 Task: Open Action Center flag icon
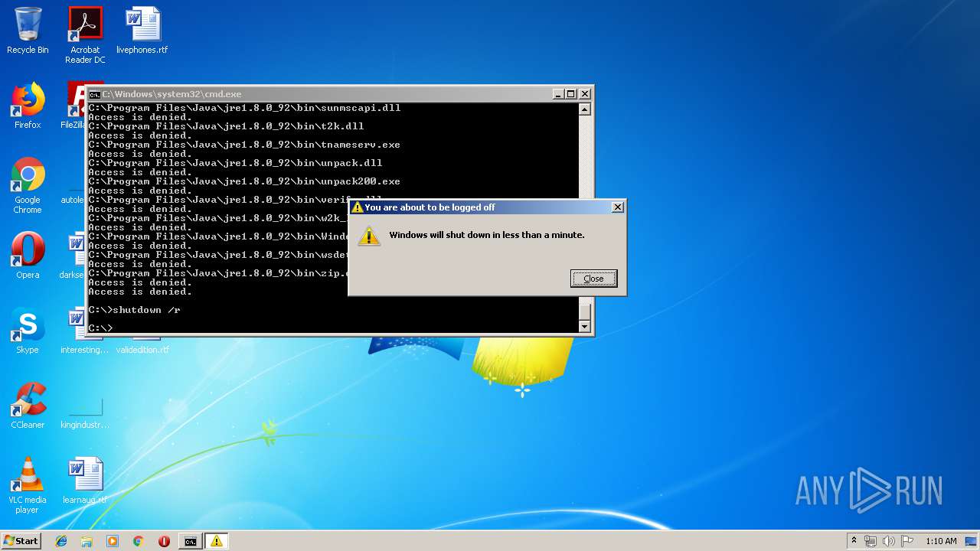[x=907, y=541]
